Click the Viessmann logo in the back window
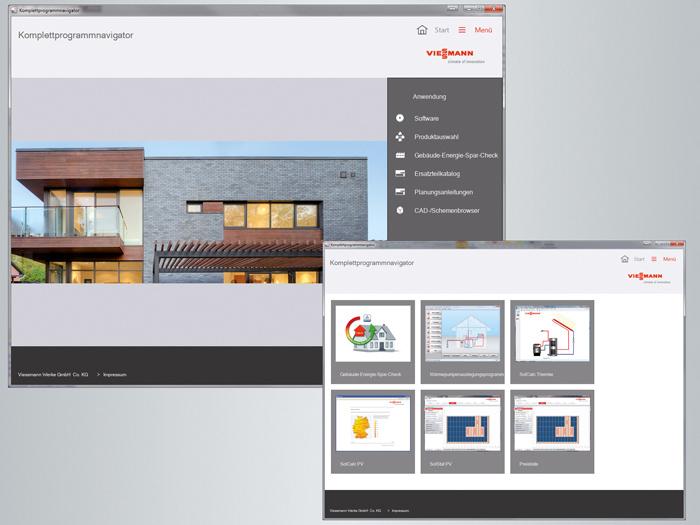This screenshot has height=525, width=700. pos(447,57)
